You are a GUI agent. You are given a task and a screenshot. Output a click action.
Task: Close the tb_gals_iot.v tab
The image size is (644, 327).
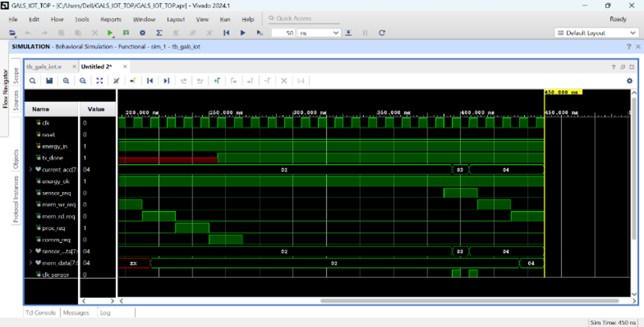point(74,67)
